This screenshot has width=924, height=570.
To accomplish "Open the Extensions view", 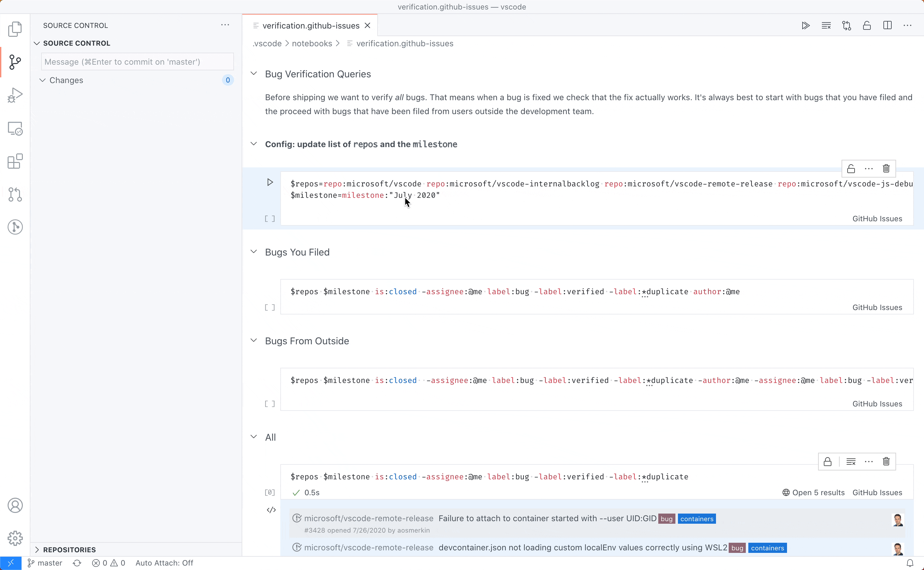I will [15, 161].
